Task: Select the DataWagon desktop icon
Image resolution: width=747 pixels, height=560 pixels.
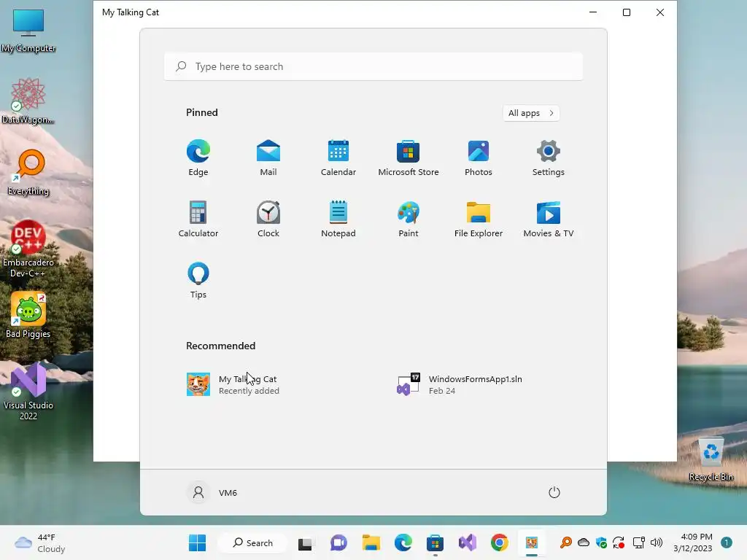Action: (x=28, y=101)
